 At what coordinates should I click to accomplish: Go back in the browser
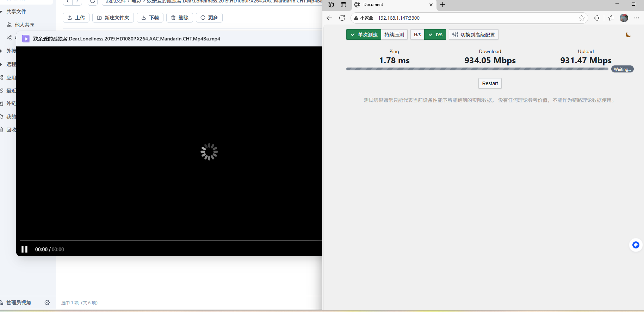(329, 18)
